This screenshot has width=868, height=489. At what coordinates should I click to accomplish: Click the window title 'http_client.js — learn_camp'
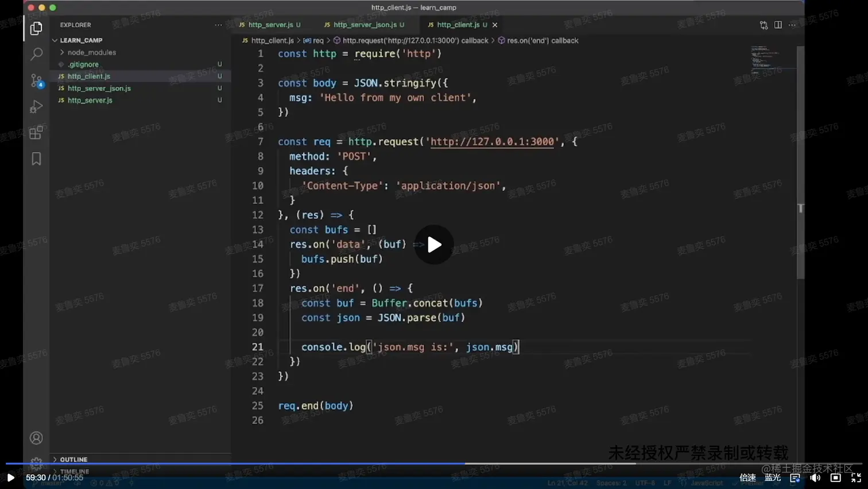point(414,7)
